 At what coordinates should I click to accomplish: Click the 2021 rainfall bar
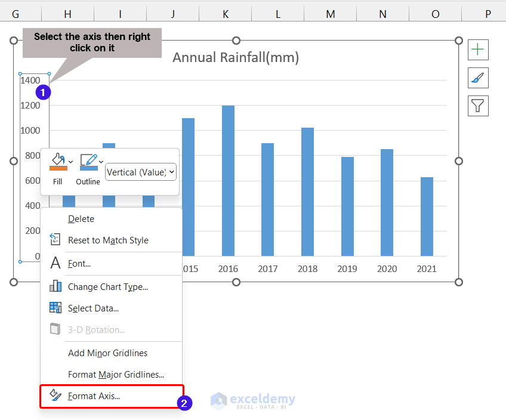click(x=427, y=217)
